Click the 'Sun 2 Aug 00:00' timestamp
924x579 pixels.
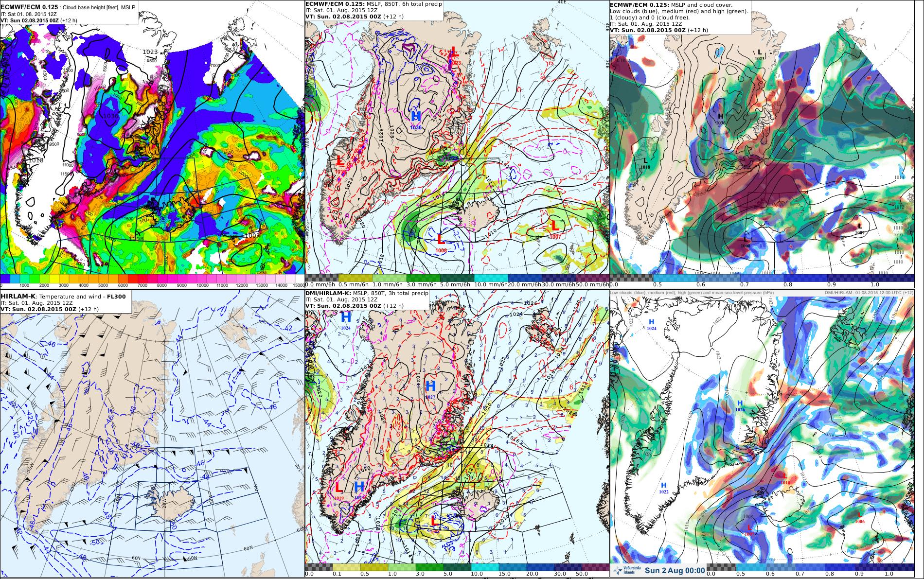pyautogui.click(x=675, y=571)
